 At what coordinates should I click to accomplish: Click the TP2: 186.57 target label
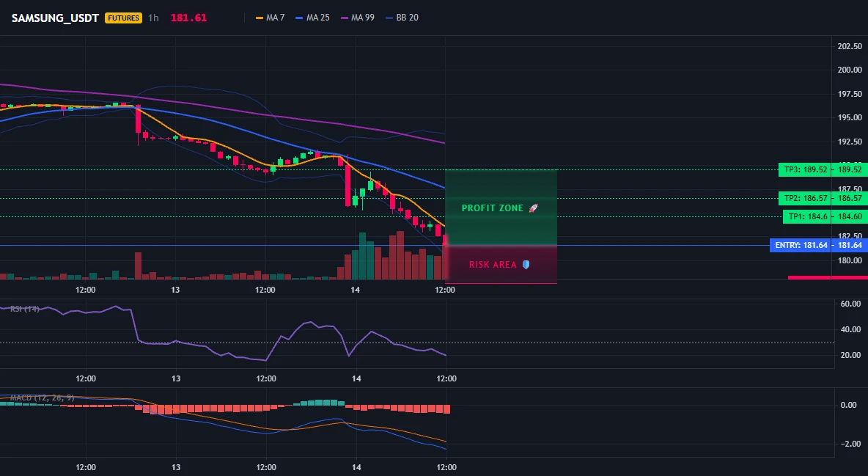point(806,198)
